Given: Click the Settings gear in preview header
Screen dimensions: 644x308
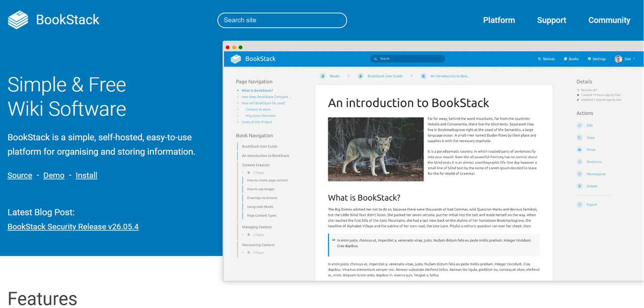Looking at the screenshot, I should tap(590, 59).
